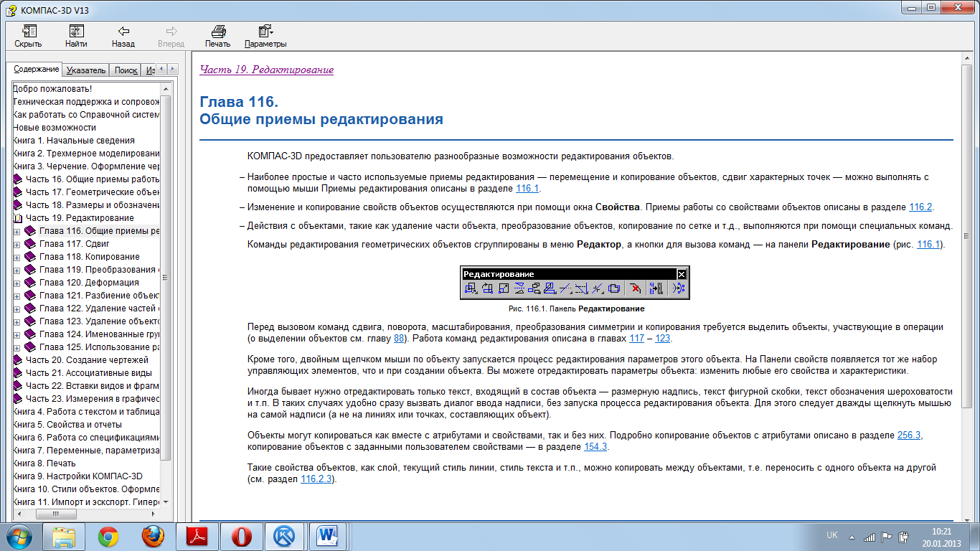Screen dimensions: 980x551
Task: Click the article vertical scrollbar thumb
Action: pos(966,237)
